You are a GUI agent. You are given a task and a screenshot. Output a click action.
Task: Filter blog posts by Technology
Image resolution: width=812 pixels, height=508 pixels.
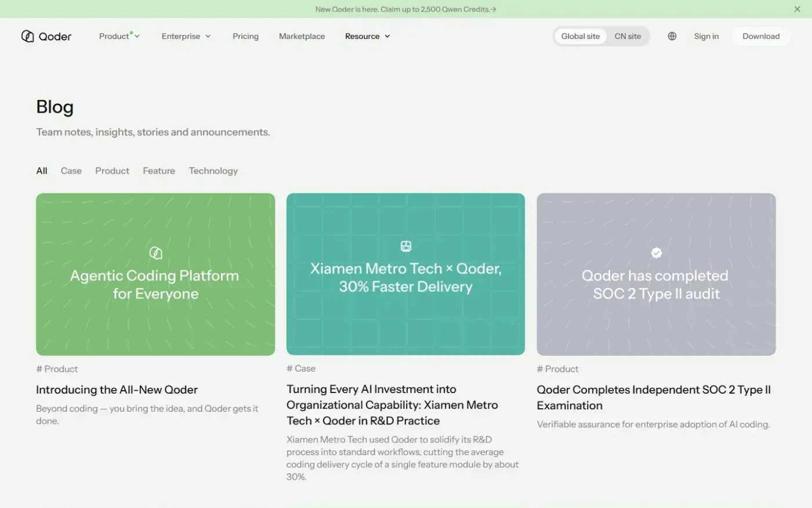click(x=213, y=171)
